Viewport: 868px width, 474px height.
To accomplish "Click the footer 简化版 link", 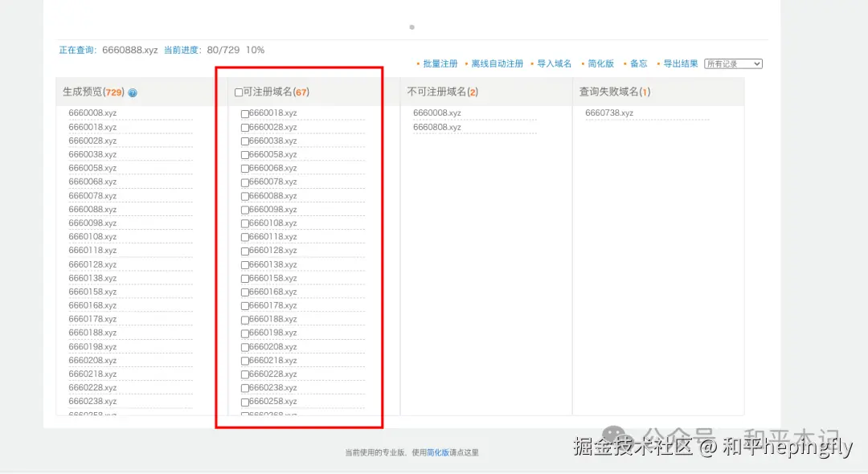I will click(x=438, y=452).
